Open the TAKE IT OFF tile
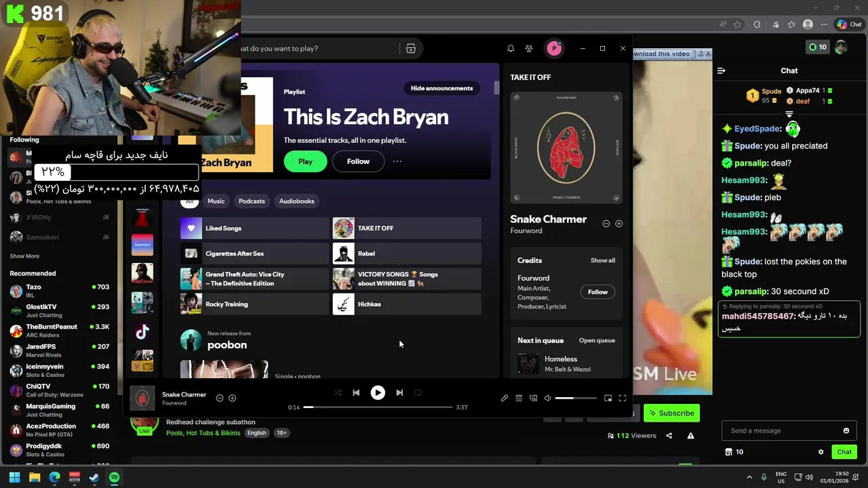 tap(407, 228)
